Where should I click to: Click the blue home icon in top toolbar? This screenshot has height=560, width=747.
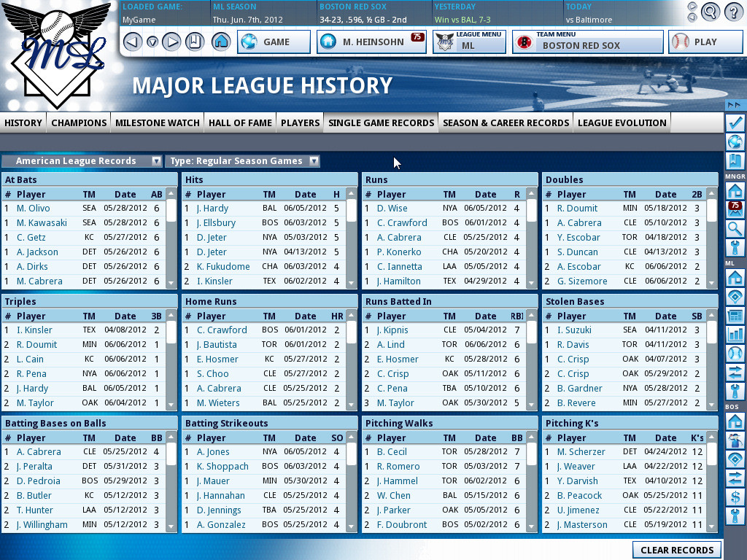point(220,42)
